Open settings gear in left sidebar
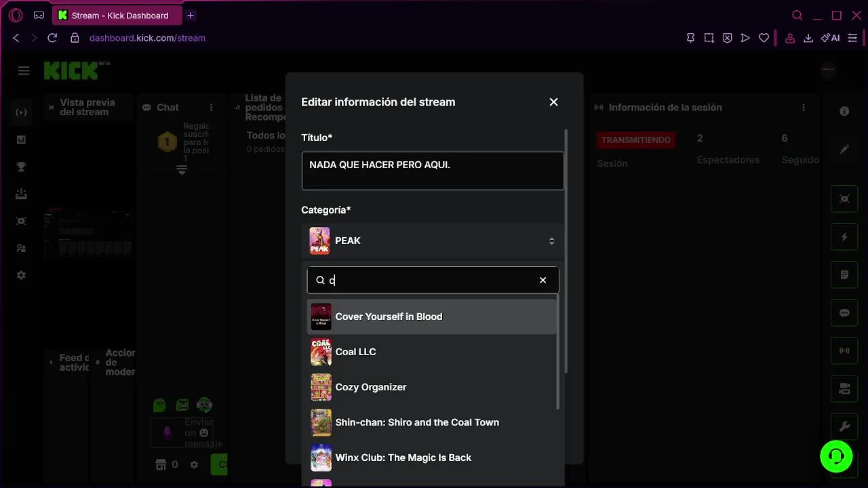This screenshot has width=868, height=488. click(x=21, y=275)
